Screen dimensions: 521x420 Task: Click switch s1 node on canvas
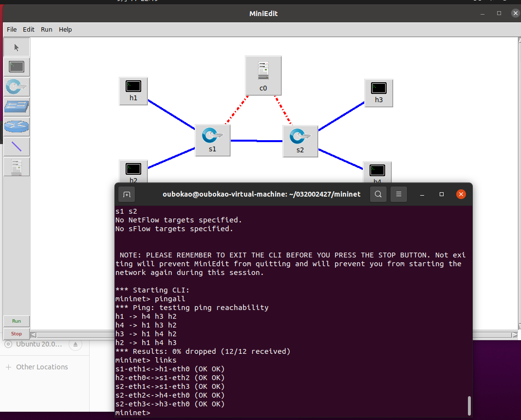click(x=212, y=141)
